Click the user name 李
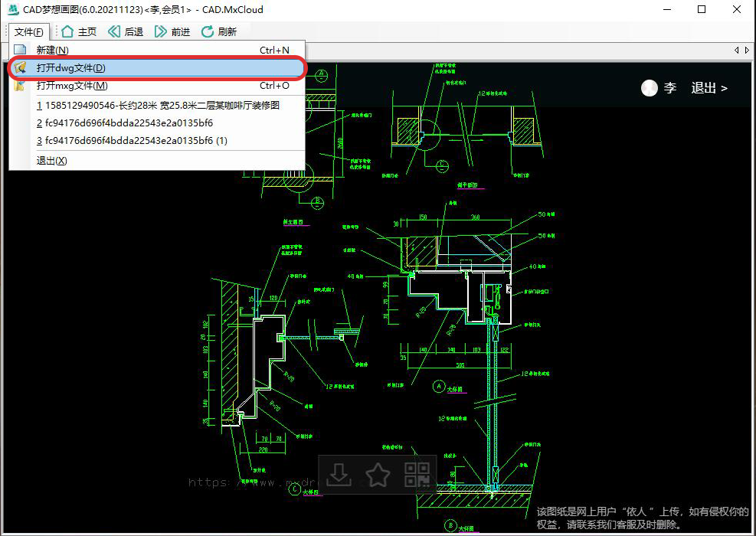The height and width of the screenshot is (536, 756). [x=669, y=88]
